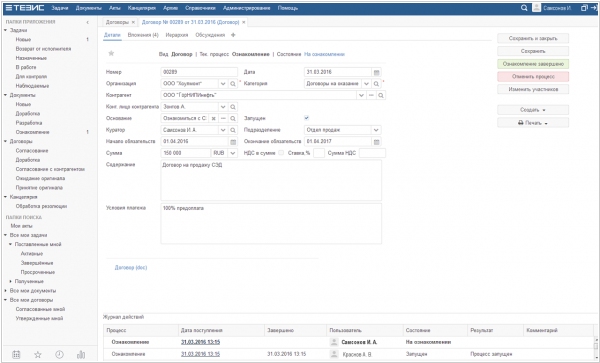Screen dimensions: 600x363
Task: Open the Администрирование menu
Action: click(246, 8)
